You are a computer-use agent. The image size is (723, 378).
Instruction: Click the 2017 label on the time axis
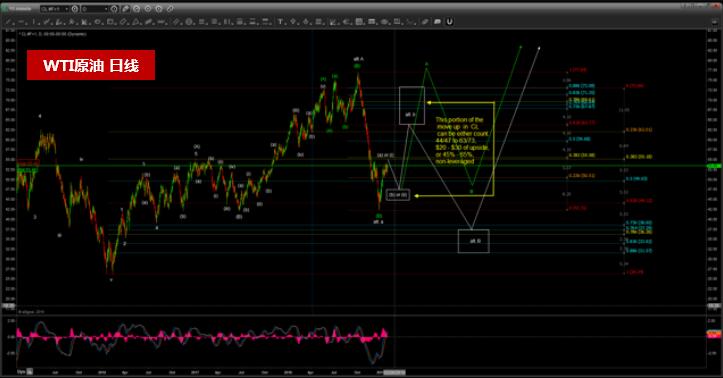195,372
